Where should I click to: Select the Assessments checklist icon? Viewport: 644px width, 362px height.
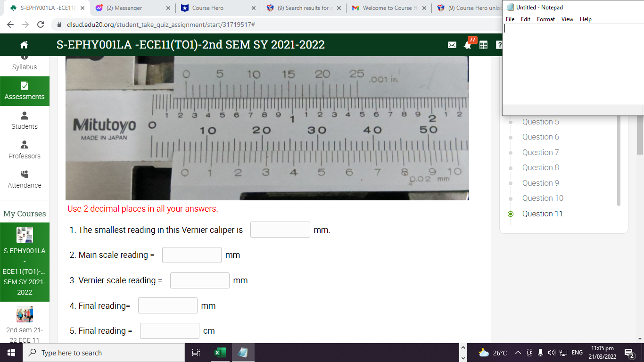coord(25,86)
